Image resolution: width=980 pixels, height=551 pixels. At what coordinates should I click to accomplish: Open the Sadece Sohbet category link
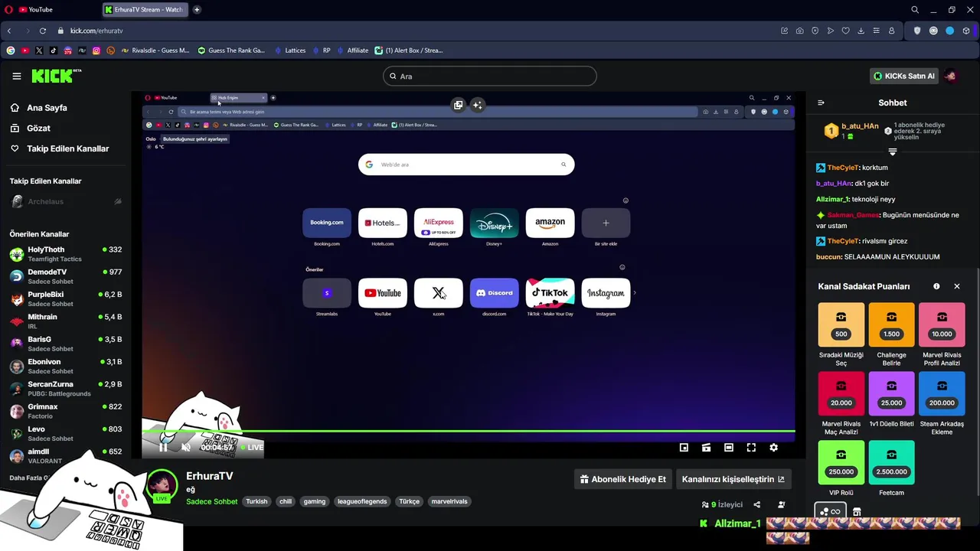coord(211,501)
